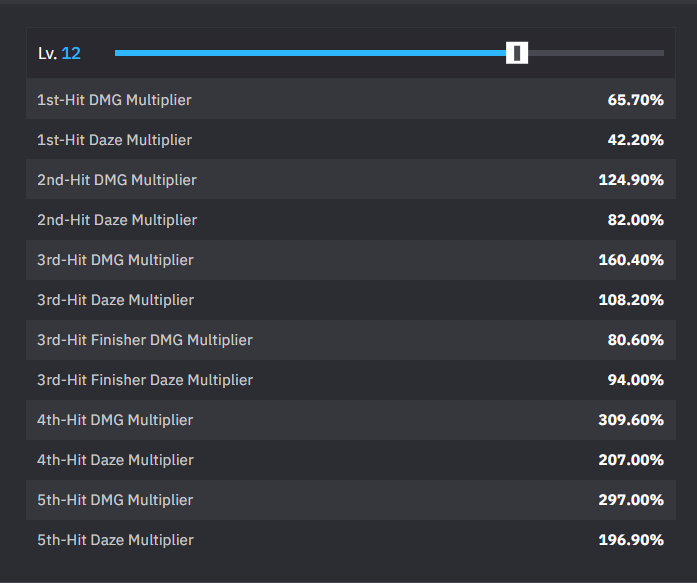Select the 3rd-Hit DMG Multiplier row
Viewport: 697px width, 583px height.
351,260
